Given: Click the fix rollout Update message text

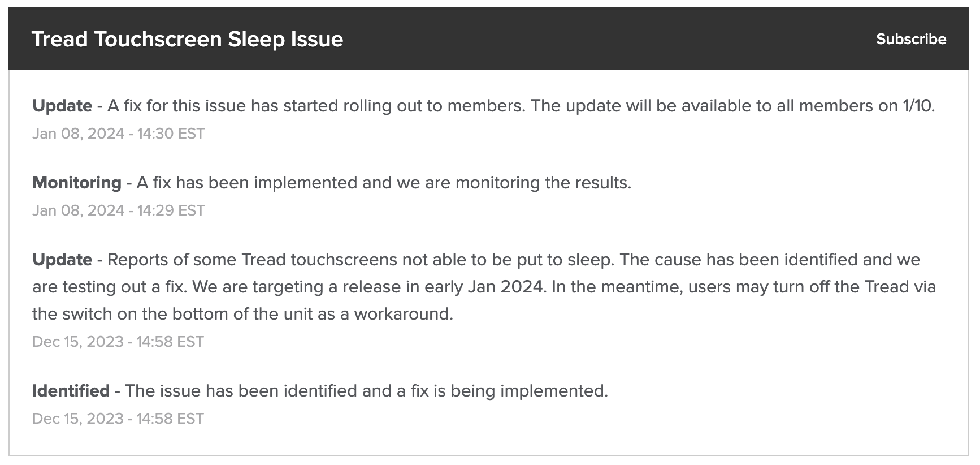Looking at the screenshot, I should click(x=509, y=105).
